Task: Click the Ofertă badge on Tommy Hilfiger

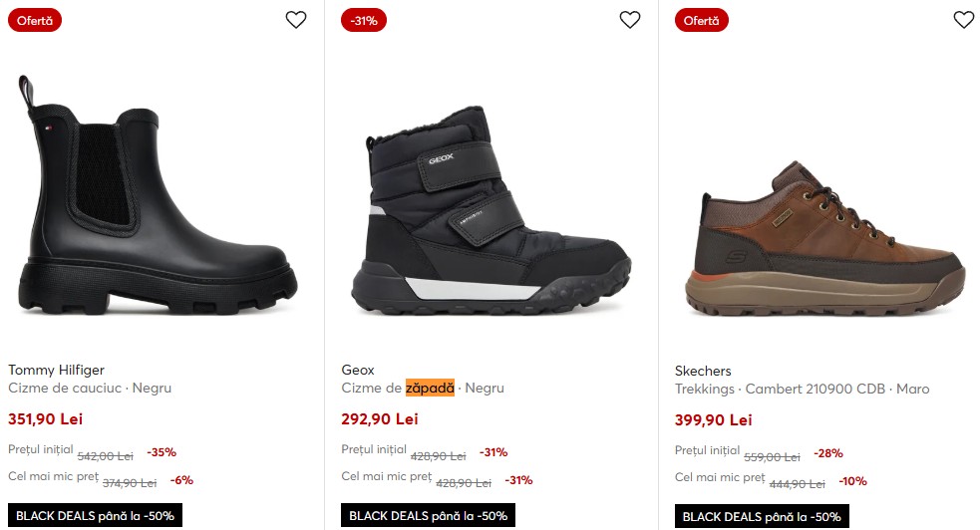Action: [35, 20]
